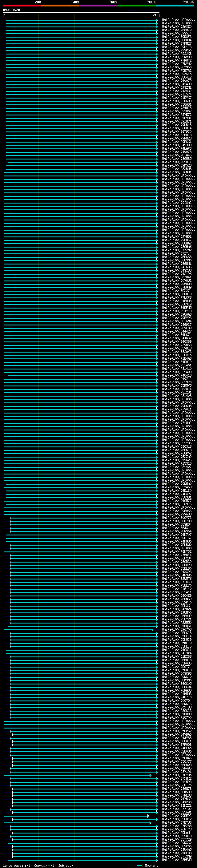Open hit UniRef100_Q680Z0

click(x=176, y=30)
